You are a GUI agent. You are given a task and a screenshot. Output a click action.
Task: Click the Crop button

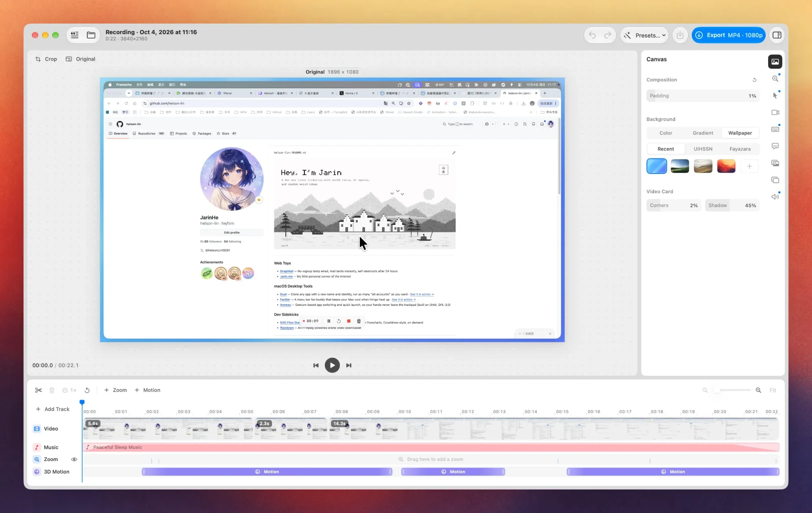pos(46,59)
